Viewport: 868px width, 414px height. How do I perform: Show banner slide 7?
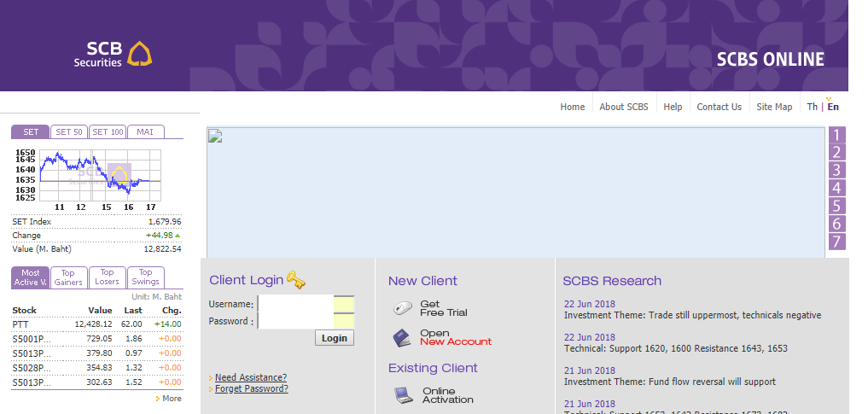837,242
